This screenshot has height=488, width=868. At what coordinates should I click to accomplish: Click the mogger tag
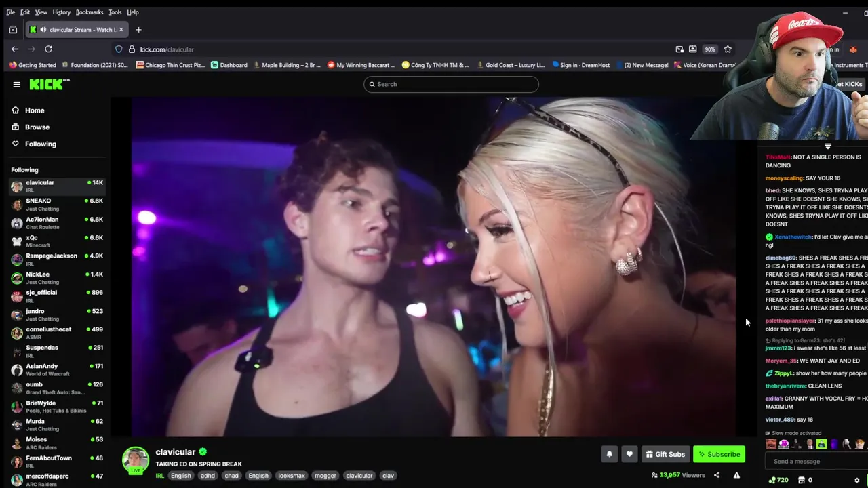click(325, 476)
